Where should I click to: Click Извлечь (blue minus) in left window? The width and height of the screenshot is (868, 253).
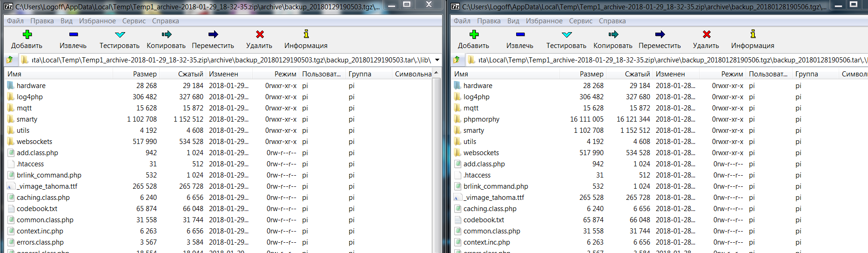point(74,34)
